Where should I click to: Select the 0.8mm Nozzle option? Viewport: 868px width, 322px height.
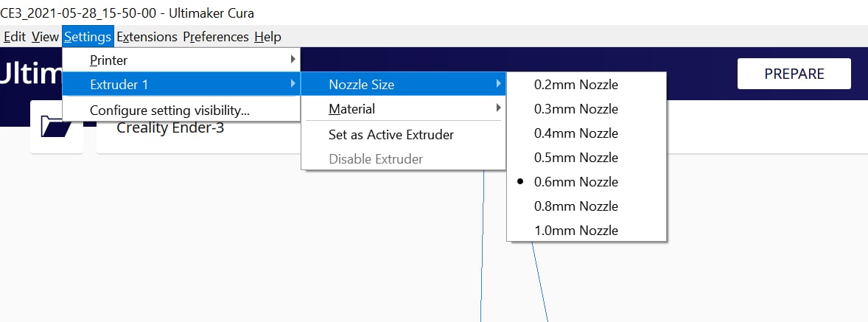(x=587, y=206)
